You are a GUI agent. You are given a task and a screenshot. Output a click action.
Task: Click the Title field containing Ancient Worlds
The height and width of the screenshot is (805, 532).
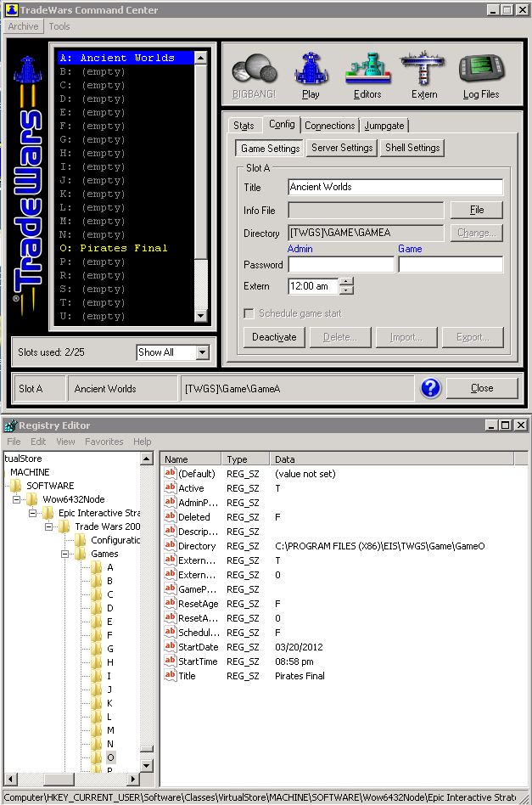coord(395,187)
